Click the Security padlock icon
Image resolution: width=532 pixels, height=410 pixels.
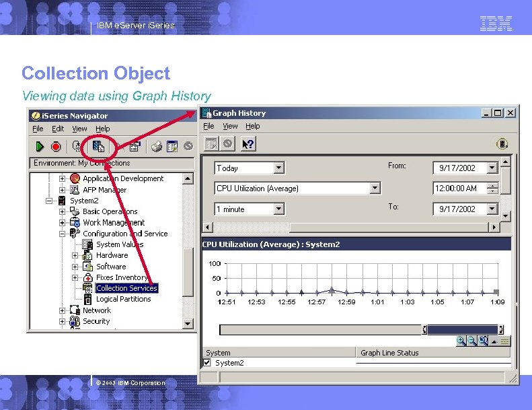[x=75, y=321]
